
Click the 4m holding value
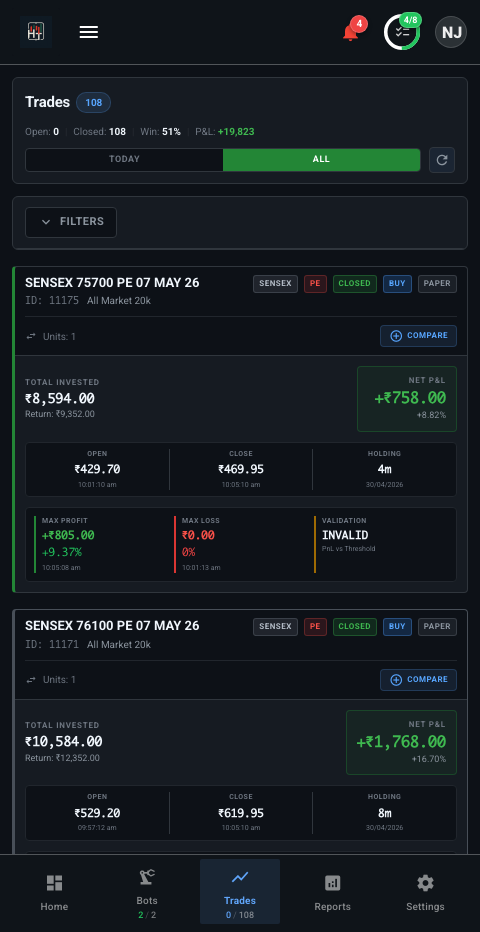click(x=384, y=469)
